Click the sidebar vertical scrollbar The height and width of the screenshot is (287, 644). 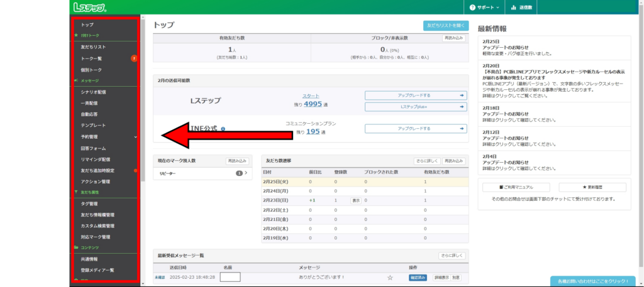point(143,100)
